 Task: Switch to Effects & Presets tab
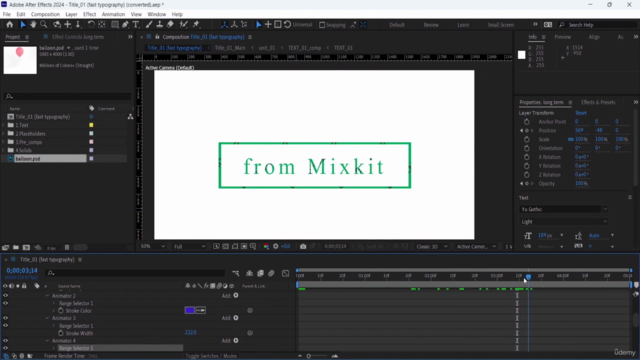tap(598, 102)
